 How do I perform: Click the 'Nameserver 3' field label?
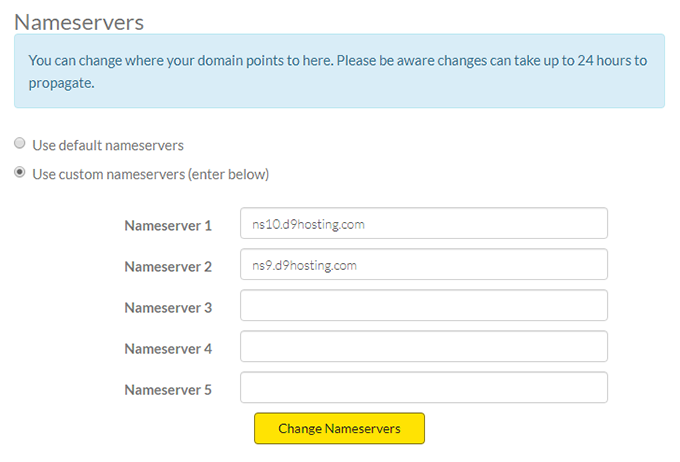[168, 308]
